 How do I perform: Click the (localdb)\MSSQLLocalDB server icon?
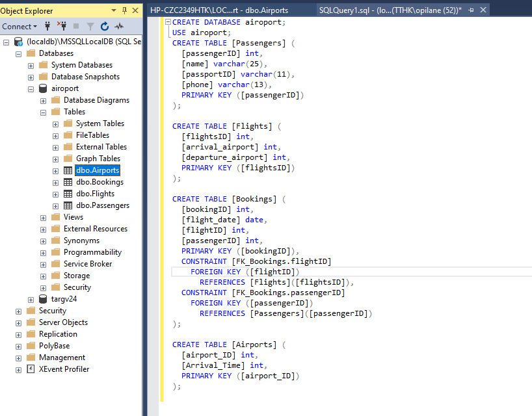[18, 42]
